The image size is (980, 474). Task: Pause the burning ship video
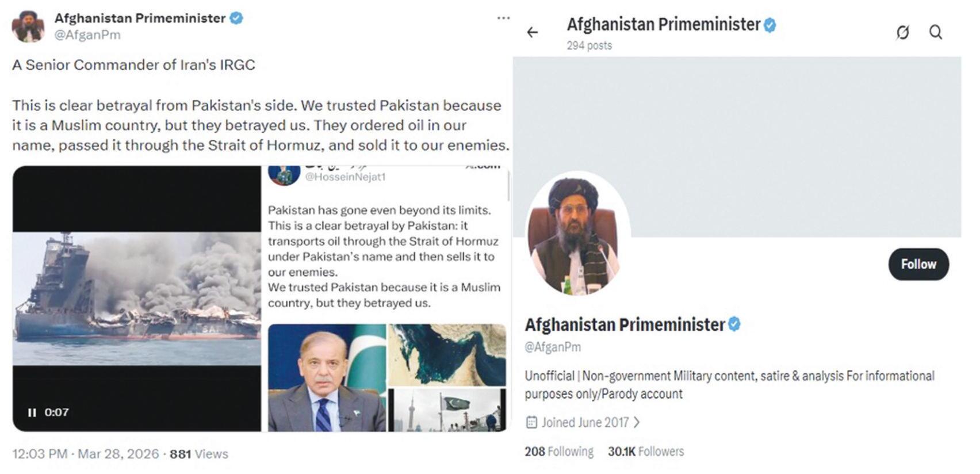(x=32, y=412)
